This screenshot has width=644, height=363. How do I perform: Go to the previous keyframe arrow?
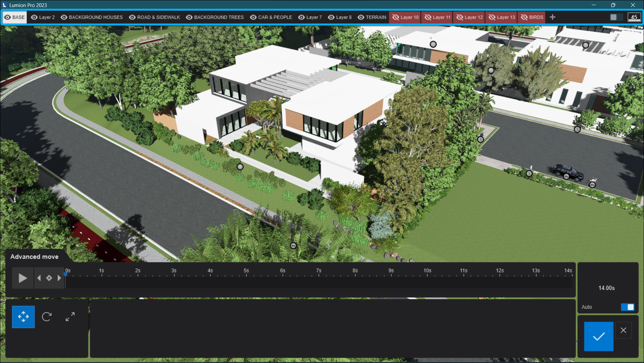(39, 278)
